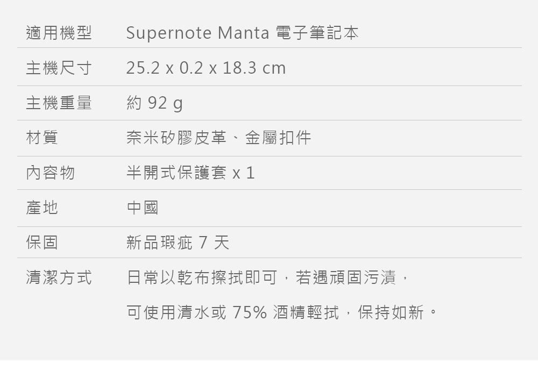Click the '金屬扣件' material text
This screenshot has height=392, width=538.
[x=278, y=138]
